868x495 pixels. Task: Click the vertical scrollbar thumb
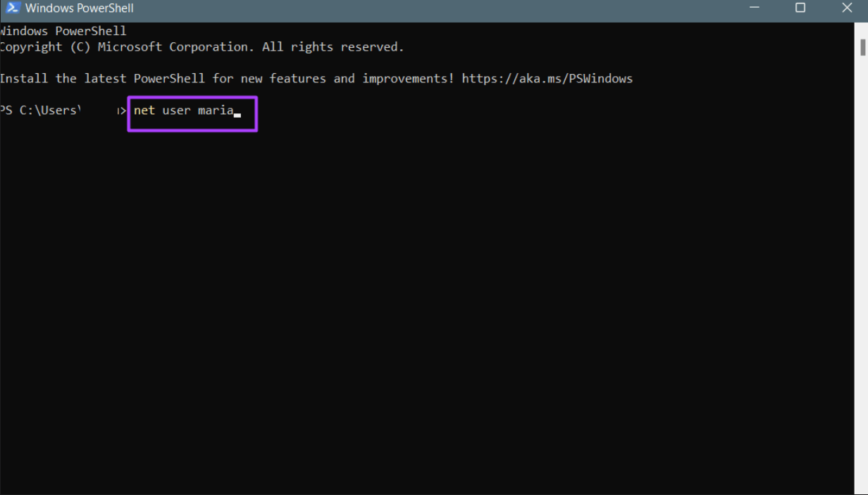(x=862, y=47)
